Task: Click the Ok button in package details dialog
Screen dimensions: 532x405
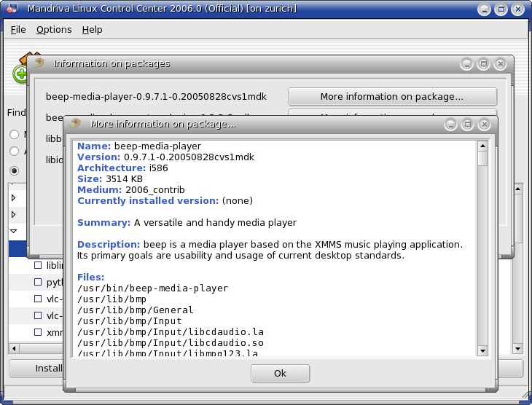Action: pyautogui.click(x=281, y=374)
